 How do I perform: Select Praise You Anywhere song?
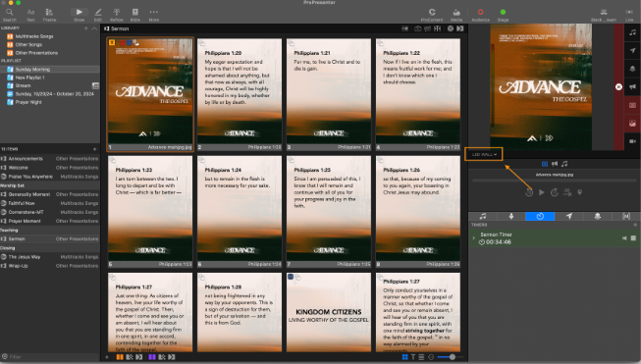[49, 177]
